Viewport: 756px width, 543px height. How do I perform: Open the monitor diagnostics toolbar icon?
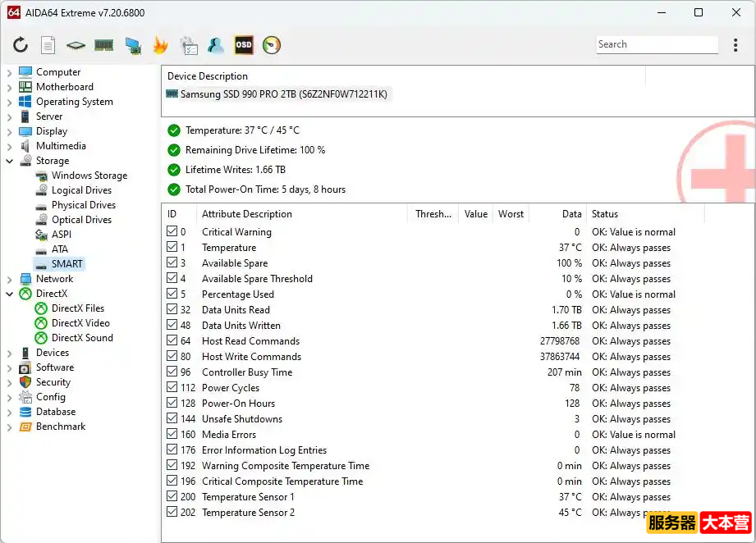[x=133, y=45]
